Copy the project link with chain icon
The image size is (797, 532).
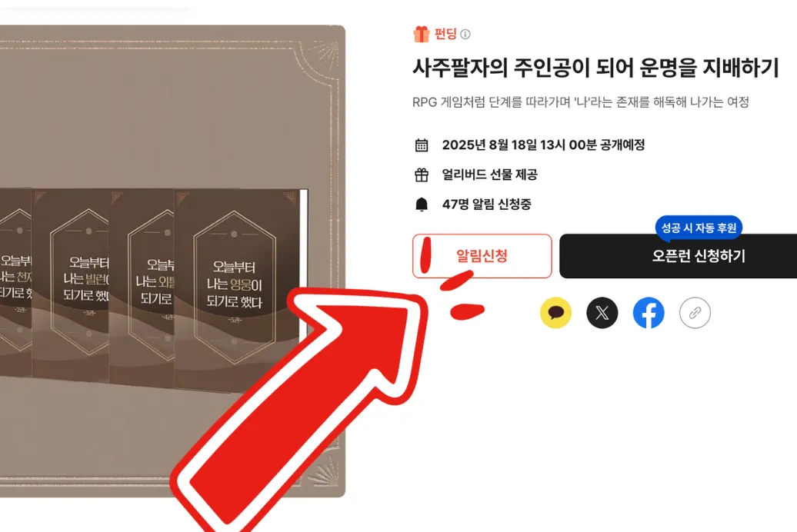click(695, 312)
